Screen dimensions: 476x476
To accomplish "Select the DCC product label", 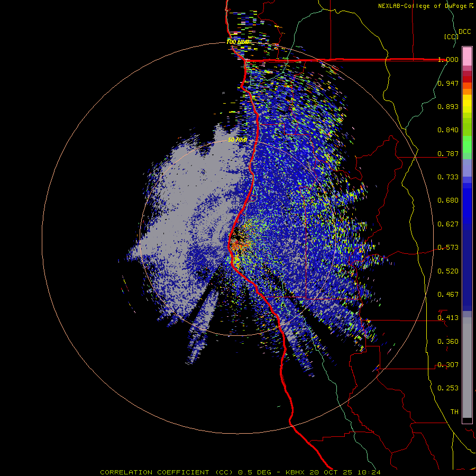I will click(464, 32).
